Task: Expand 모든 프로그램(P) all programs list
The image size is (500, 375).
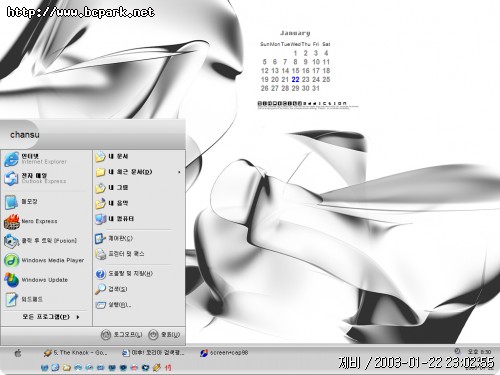Action: tap(51, 317)
